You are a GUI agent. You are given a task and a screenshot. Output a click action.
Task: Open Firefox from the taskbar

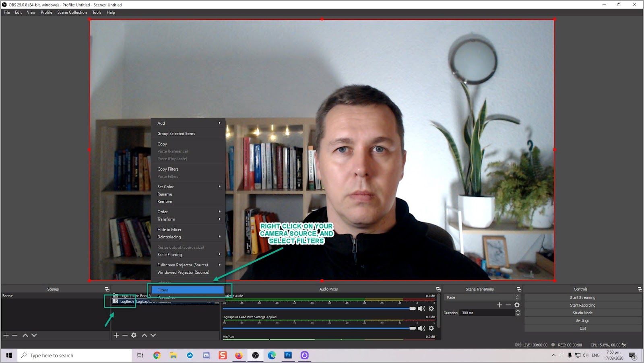click(239, 355)
